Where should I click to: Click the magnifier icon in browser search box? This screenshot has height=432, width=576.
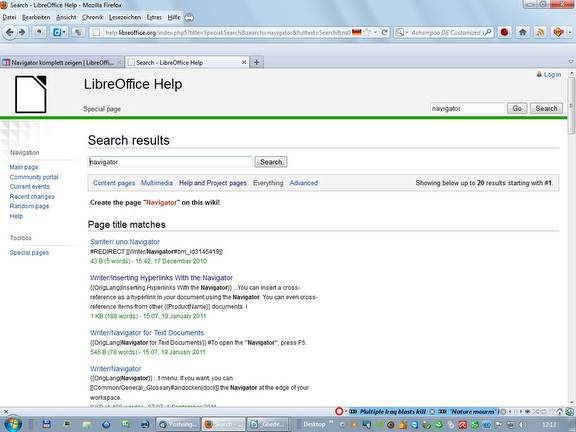click(488, 32)
